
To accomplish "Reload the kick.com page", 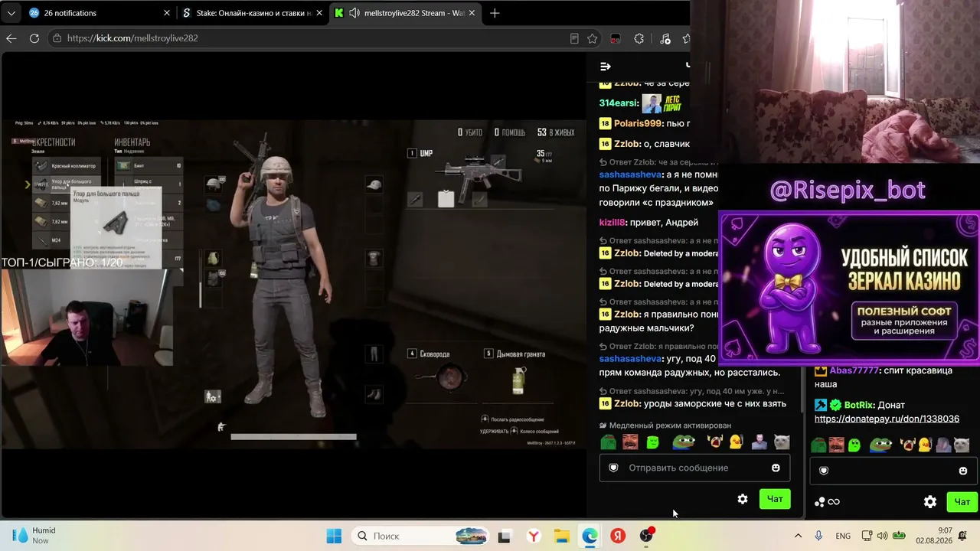I will (x=34, y=38).
